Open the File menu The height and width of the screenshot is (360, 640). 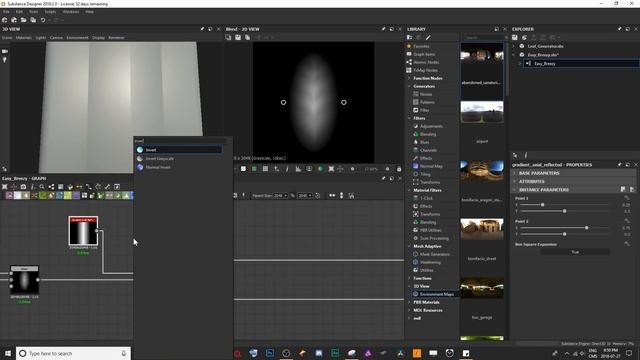6,12
